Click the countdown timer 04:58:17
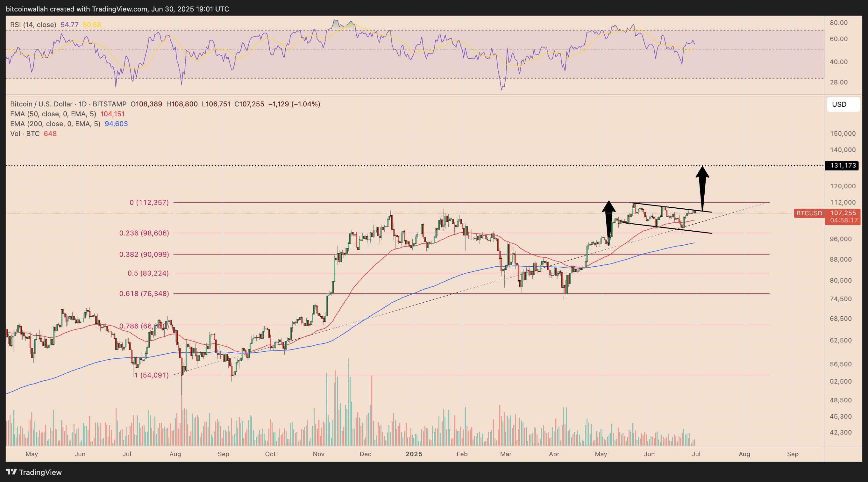Image resolution: width=868 pixels, height=482 pixels. pyautogui.click(x=844, y=220)
